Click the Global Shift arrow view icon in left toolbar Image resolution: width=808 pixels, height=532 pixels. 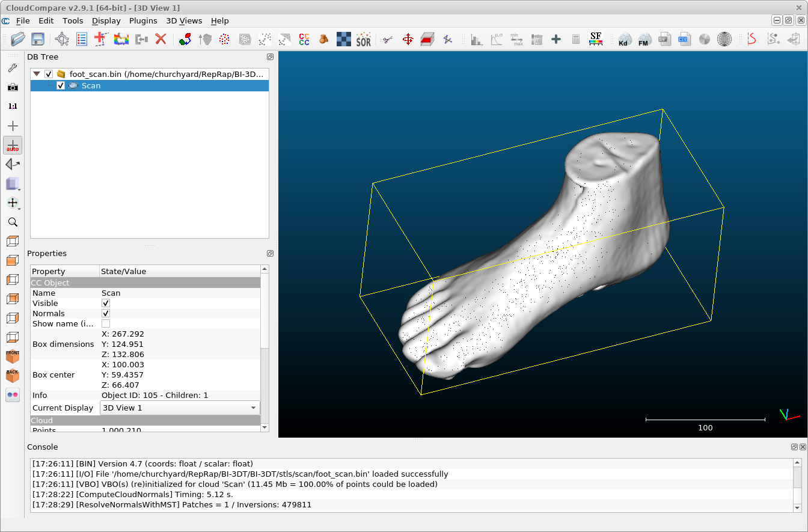tap(13, 164)
